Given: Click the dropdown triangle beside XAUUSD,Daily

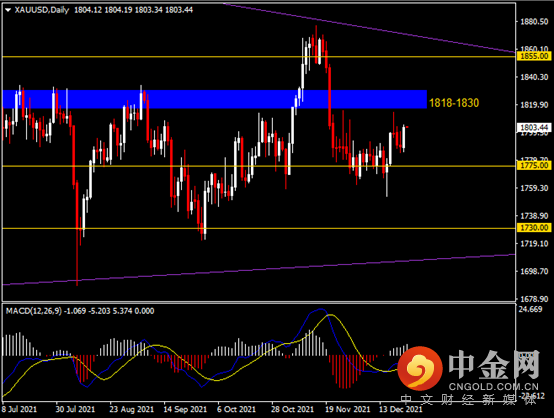Looking at the screenshot, I should (8, 10).
